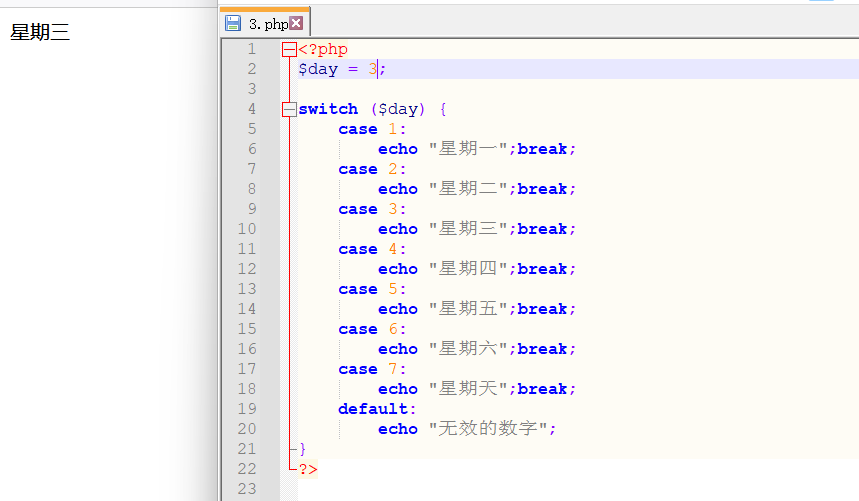Click the 'case 3:' line
This screenshot has width=859, height=501.
pyautogui.click(x=372, y=209)
